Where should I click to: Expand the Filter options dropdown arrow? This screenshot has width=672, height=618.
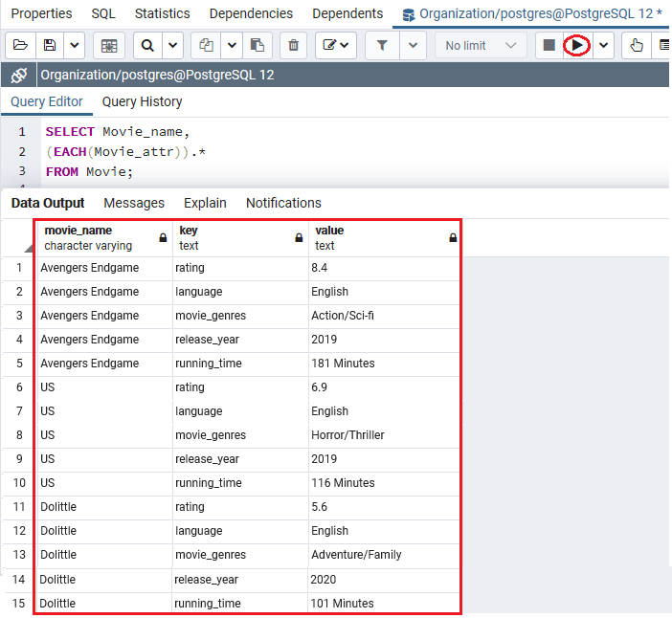tap(413, 45)
